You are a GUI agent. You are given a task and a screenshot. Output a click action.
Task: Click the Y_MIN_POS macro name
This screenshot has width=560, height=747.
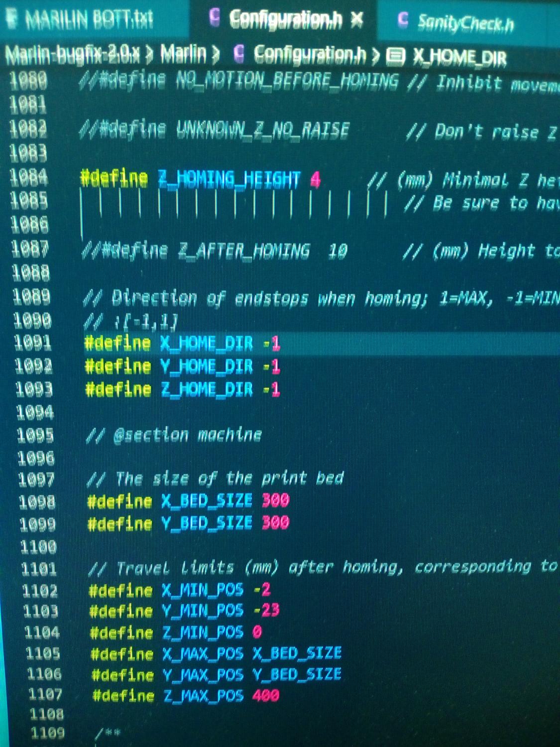click(203, 611)
